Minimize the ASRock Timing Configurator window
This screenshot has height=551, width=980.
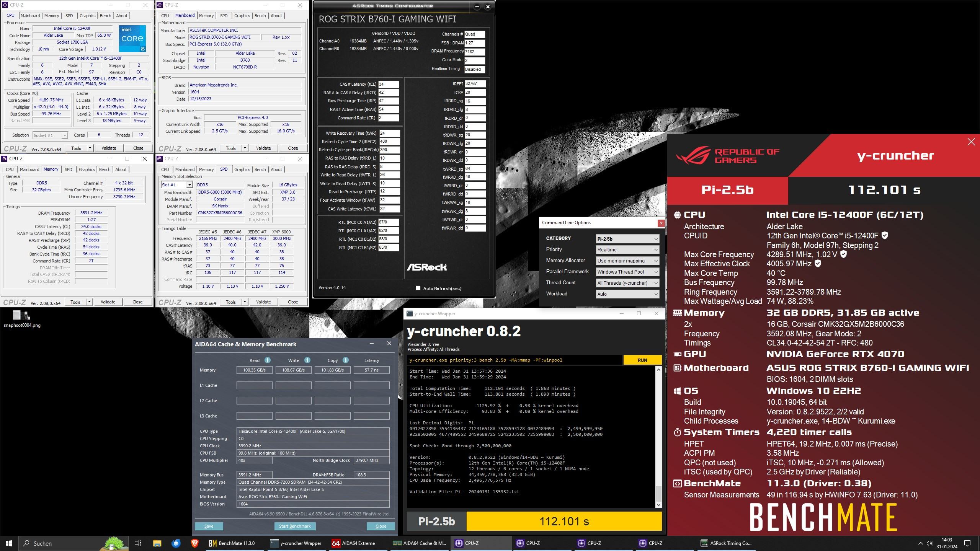click(477, 6)
